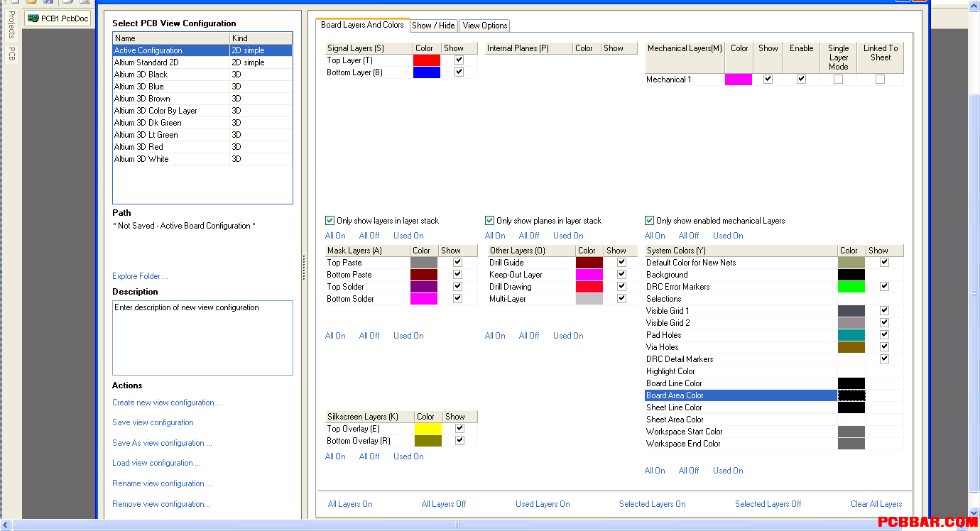980x531 pixels.
Task: Click the horizontal scrollbar at window bottom
Action: (x=454, y=525)
